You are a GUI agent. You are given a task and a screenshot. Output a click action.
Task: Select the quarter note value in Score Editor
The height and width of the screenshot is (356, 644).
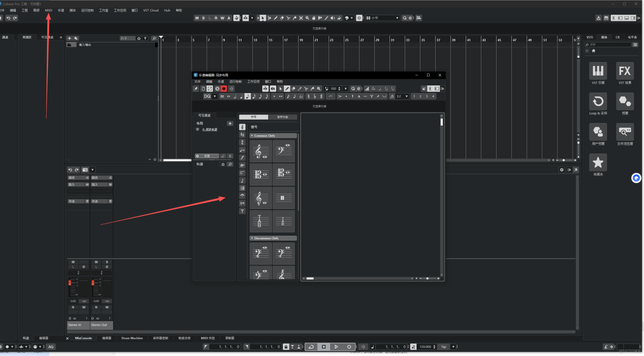tap(241, 96)
